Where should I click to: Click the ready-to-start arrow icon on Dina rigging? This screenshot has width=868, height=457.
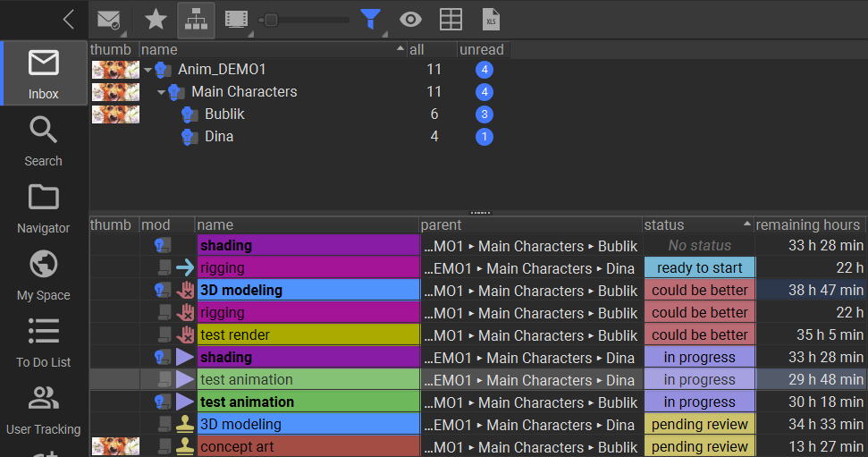click(x=185, y=268)
